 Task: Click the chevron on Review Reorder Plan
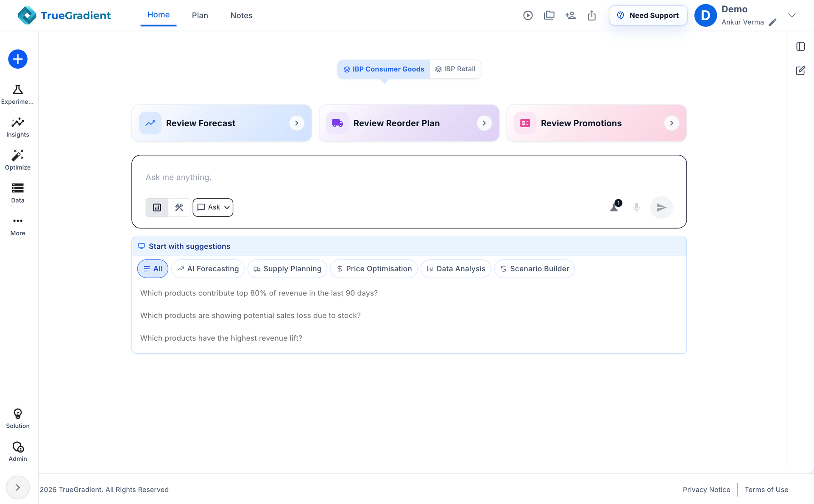click(484, 123)
